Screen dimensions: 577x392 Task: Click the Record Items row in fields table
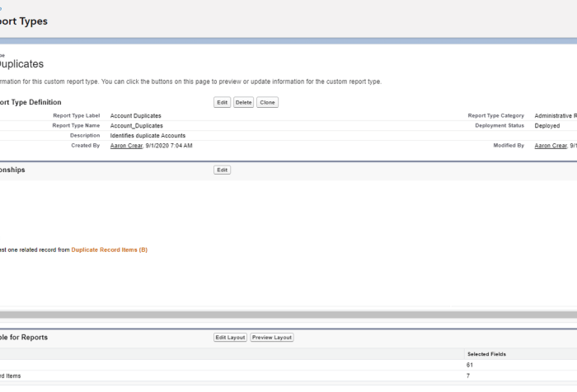10,376
